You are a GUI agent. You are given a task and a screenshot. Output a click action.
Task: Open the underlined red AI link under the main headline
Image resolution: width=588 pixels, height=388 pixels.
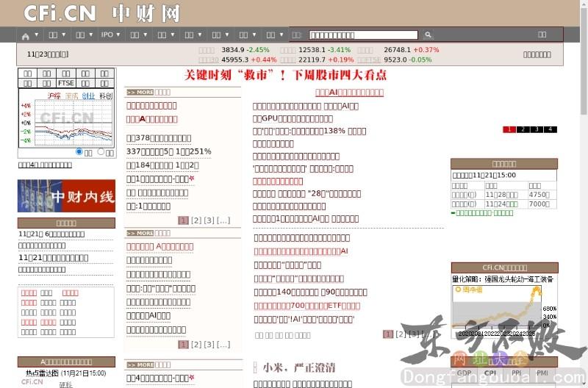pos(350,92)
